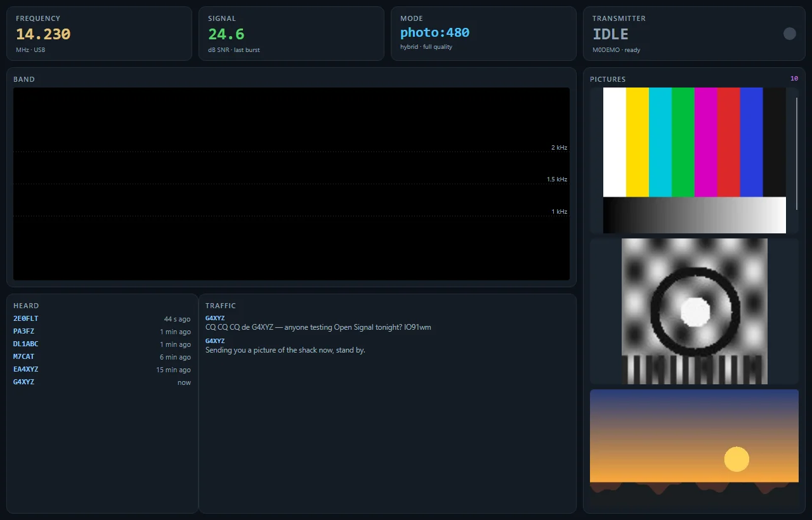Click the '15 min ago' timestamp
The image size is (812, 520).
coord(173,370)
